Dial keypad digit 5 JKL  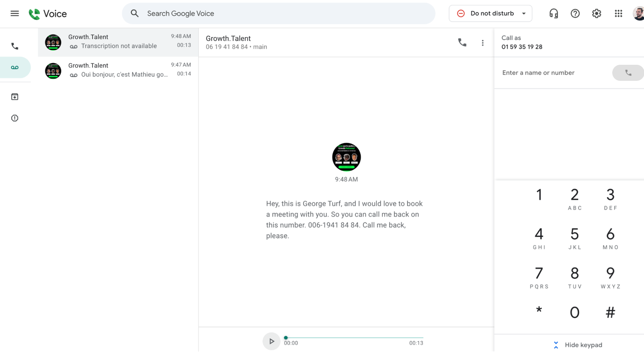(x=575, y=238)
